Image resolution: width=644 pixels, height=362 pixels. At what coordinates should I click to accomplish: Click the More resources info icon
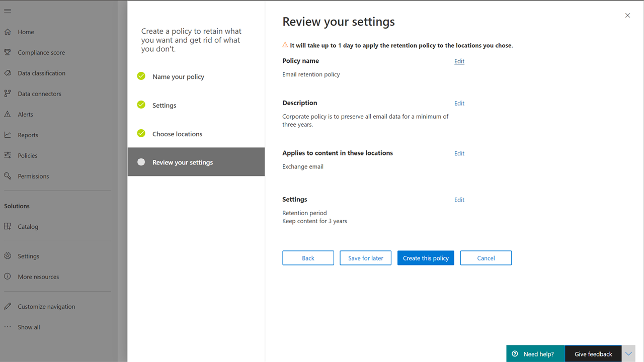pyautogui.click(x=8, y=277)
